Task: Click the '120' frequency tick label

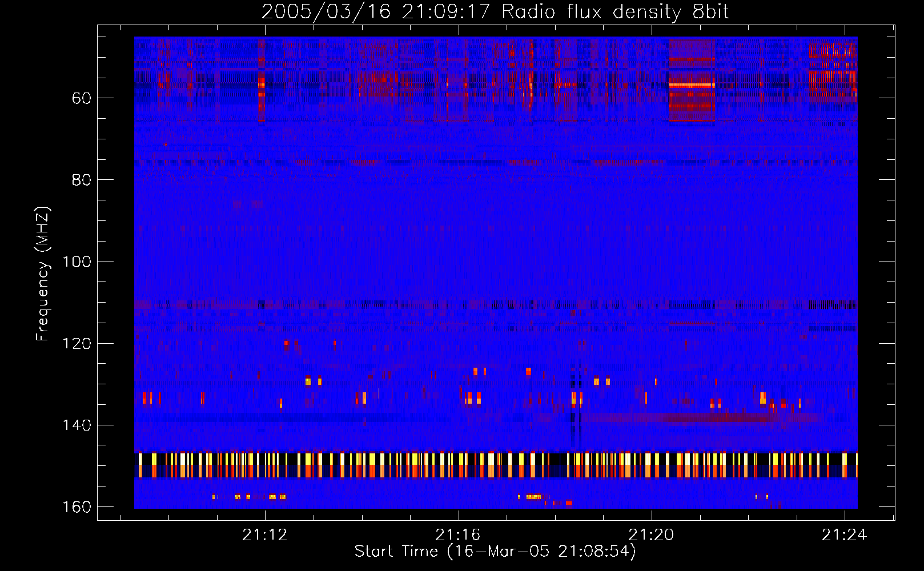Action: tap(77, 343)
